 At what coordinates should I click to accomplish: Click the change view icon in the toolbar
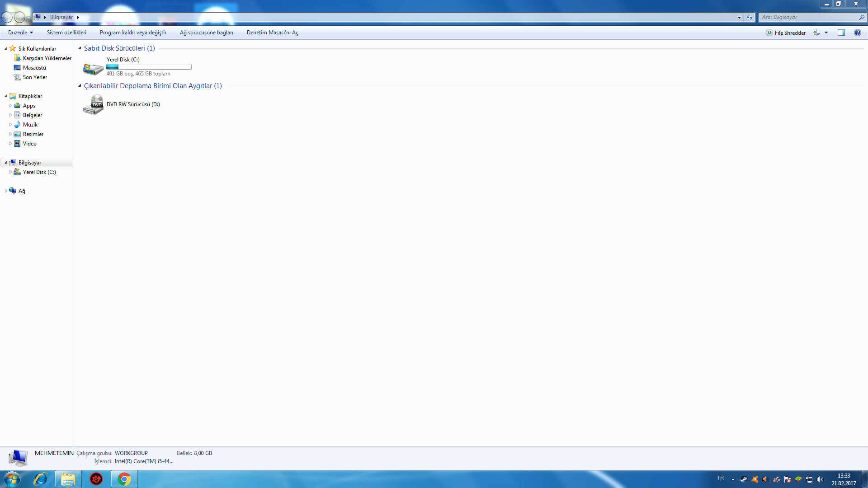816,33
